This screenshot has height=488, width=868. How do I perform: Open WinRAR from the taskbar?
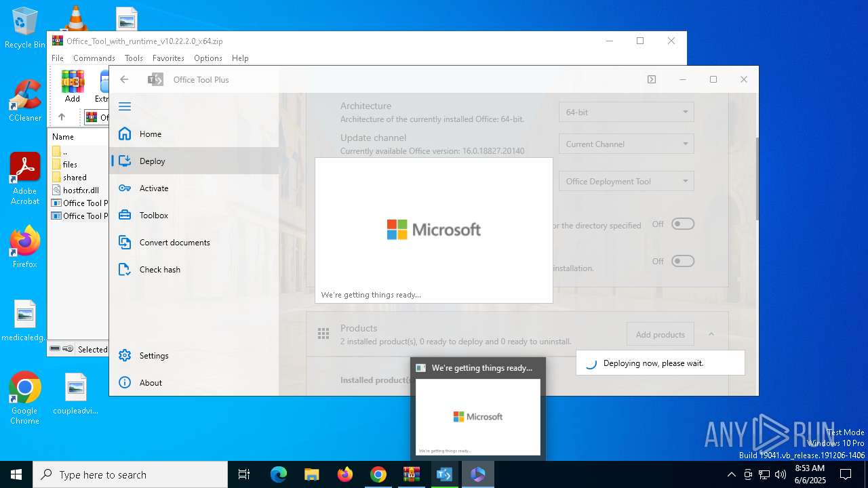[x=412, y=474]
